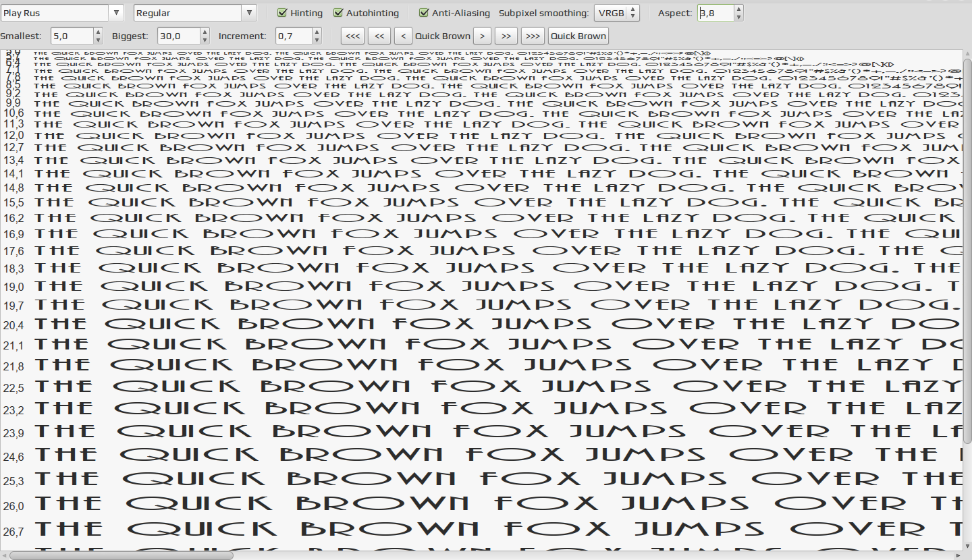Image resolution: width=972 pixels, height=560 pixels.
Task: Click into the Biggest size field
Action: pyautogui.click(x=179, y=36)
